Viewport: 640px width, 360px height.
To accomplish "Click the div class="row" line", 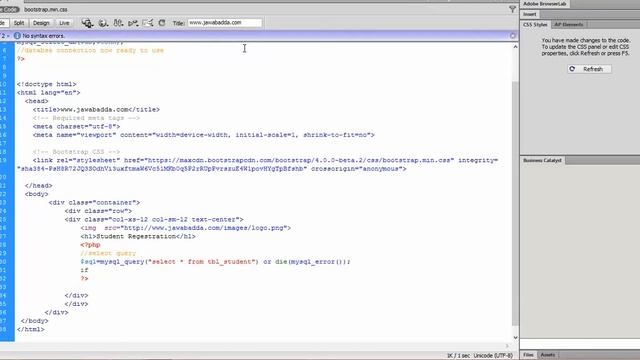I will 98,211.
